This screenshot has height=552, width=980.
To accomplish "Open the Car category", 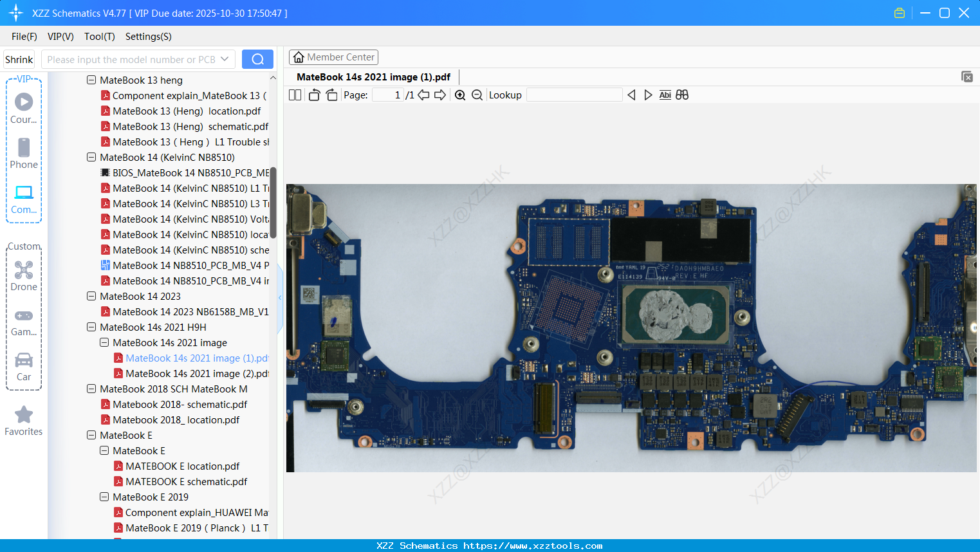I will (24, 367).
